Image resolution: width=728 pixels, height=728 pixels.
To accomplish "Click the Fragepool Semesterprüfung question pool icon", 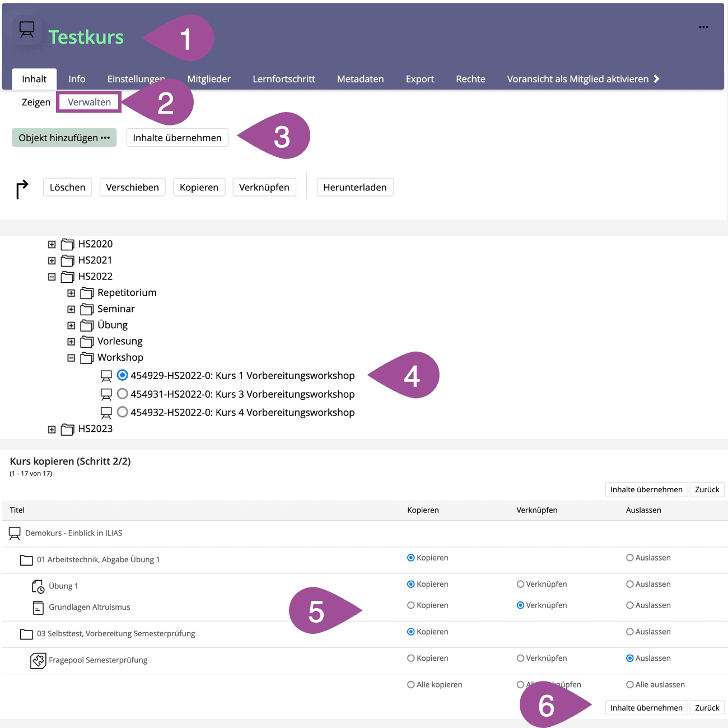I will tap(38, 660).
